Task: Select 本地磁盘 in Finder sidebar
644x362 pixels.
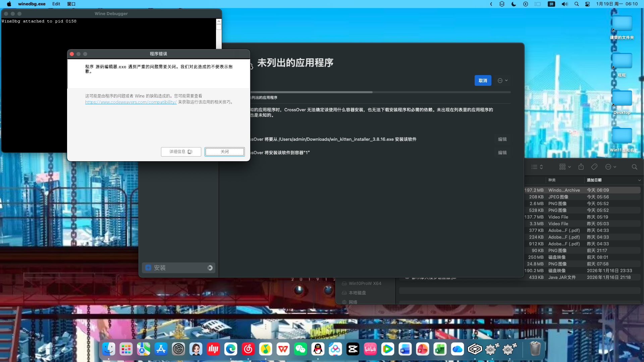Action: (357, 293)
